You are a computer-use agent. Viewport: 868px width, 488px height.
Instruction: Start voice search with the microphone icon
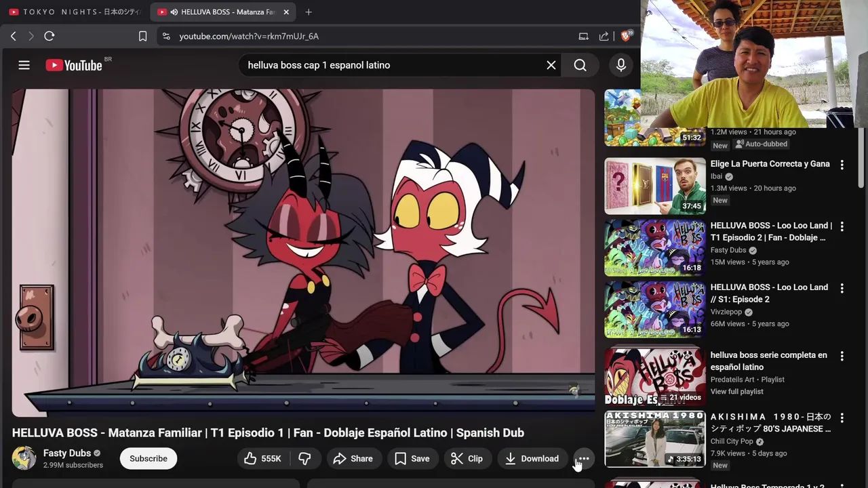(620, 65)
